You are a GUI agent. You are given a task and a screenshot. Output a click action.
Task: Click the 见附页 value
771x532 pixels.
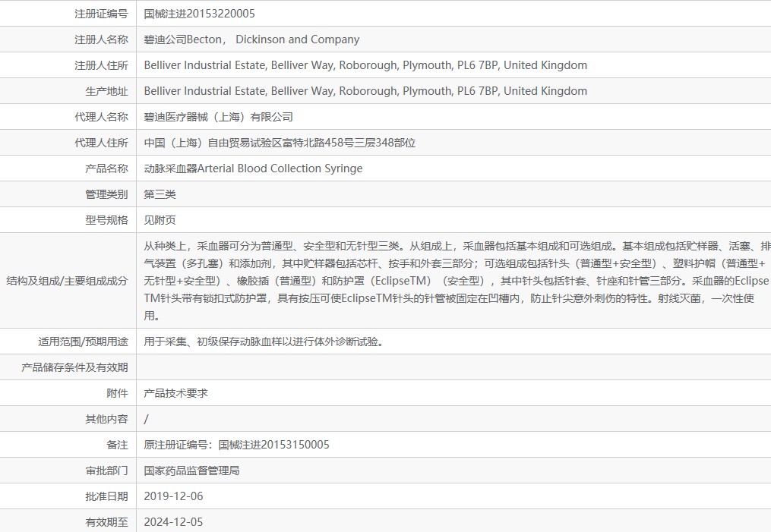pos(160,220)
